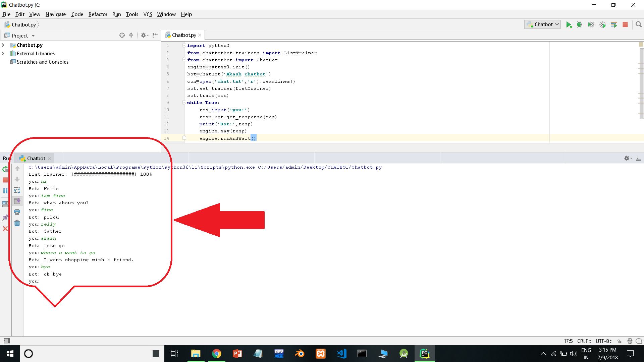Viewport: 644px width, 362px height.
Task: Toggle the Pin Tab pushpin in the Run panel
Action: tap(5, 218)
